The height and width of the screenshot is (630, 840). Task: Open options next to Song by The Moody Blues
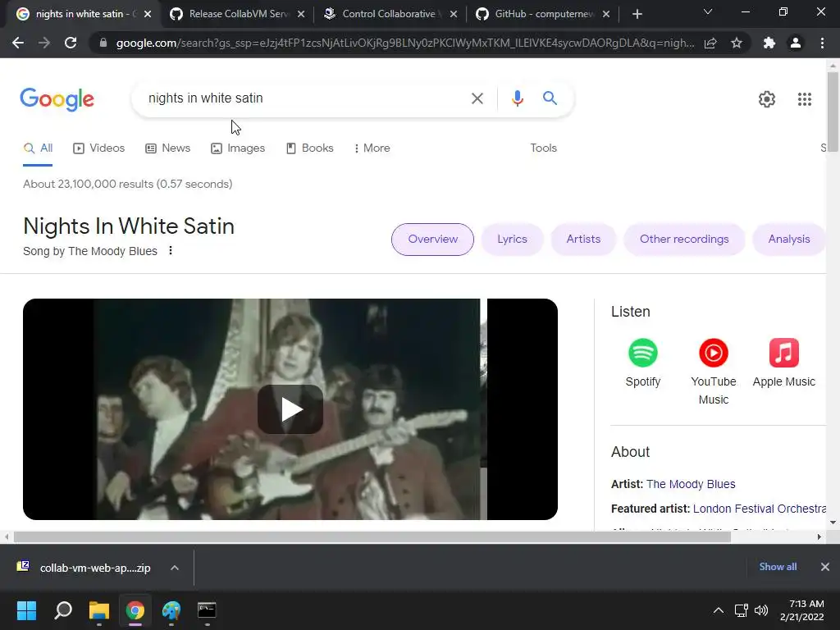click(x=171, y=251)
